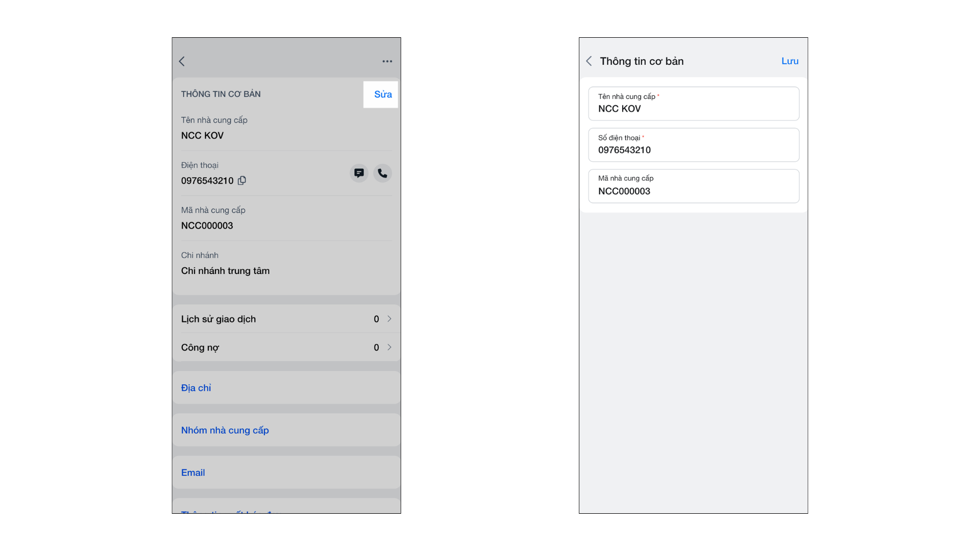980x551 pixels.
Task: Open the Công nợ row
Action: tap(200, 347)
